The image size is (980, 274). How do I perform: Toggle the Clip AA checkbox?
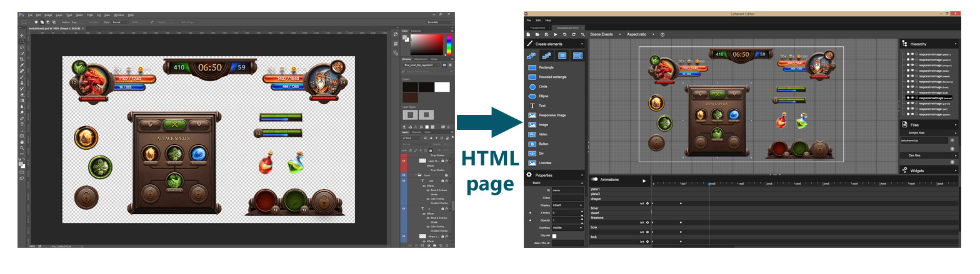554,236
